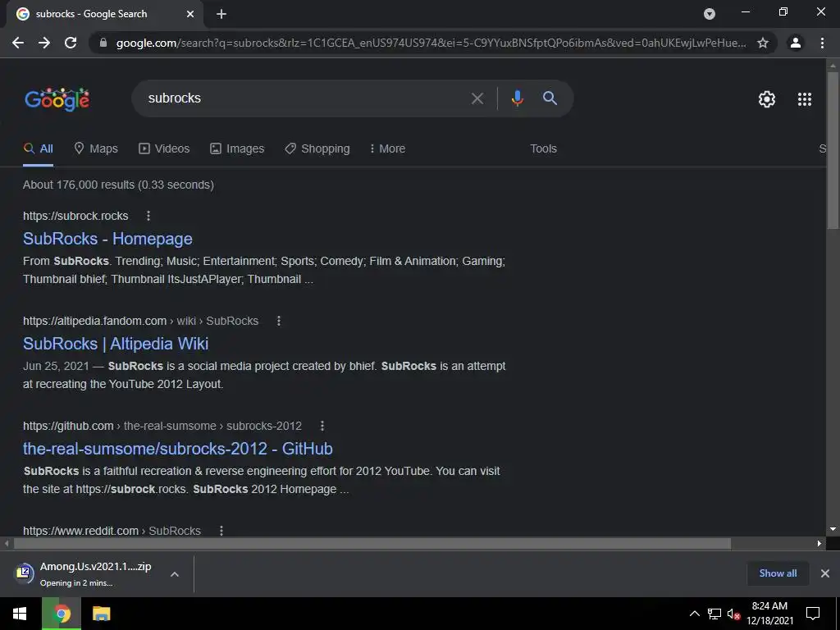Click the Chrome taskbar icon
840x630 pixels.
pos(61,614)
